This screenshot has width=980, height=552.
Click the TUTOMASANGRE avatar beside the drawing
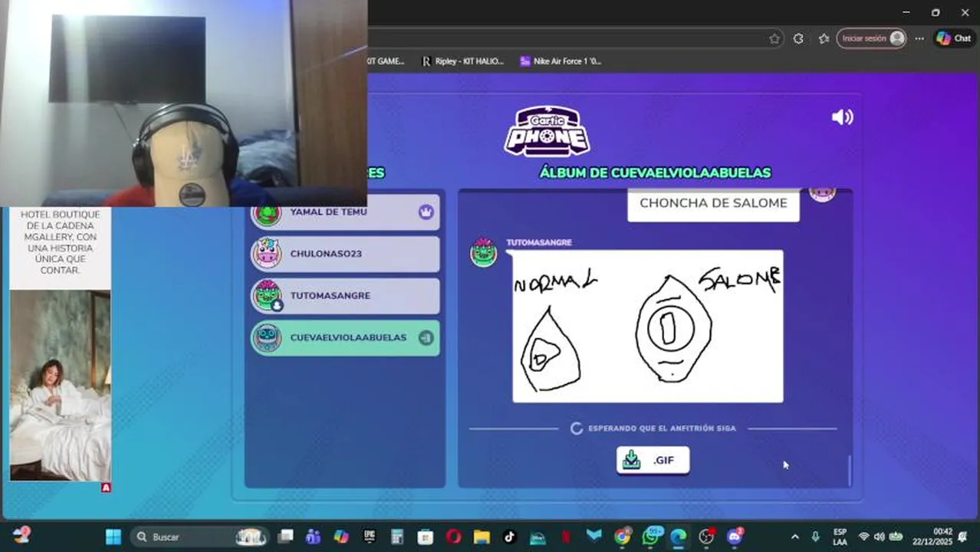tap(484, 252)
